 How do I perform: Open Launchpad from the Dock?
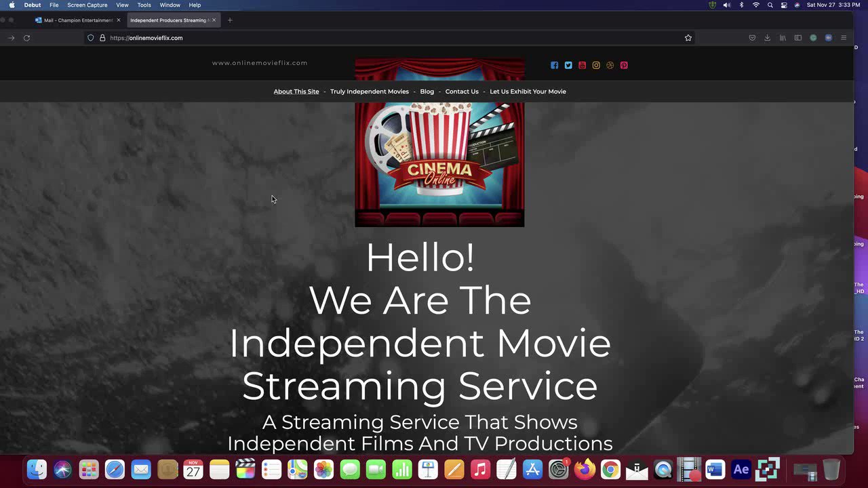click(89, 469)
